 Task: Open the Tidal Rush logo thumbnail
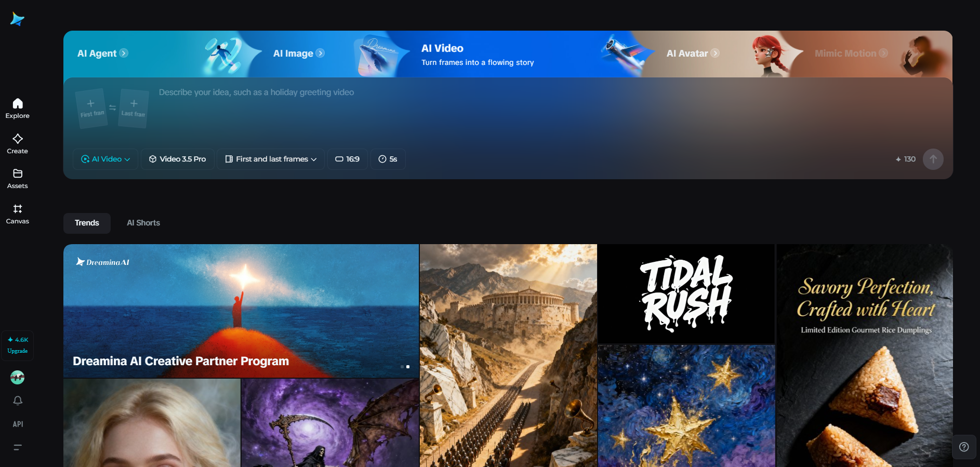[x=686, y=294]
